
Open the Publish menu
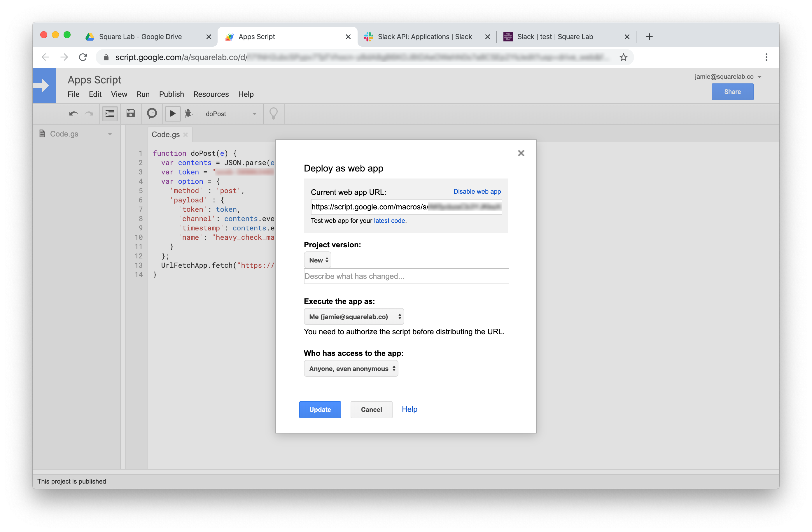171,94
